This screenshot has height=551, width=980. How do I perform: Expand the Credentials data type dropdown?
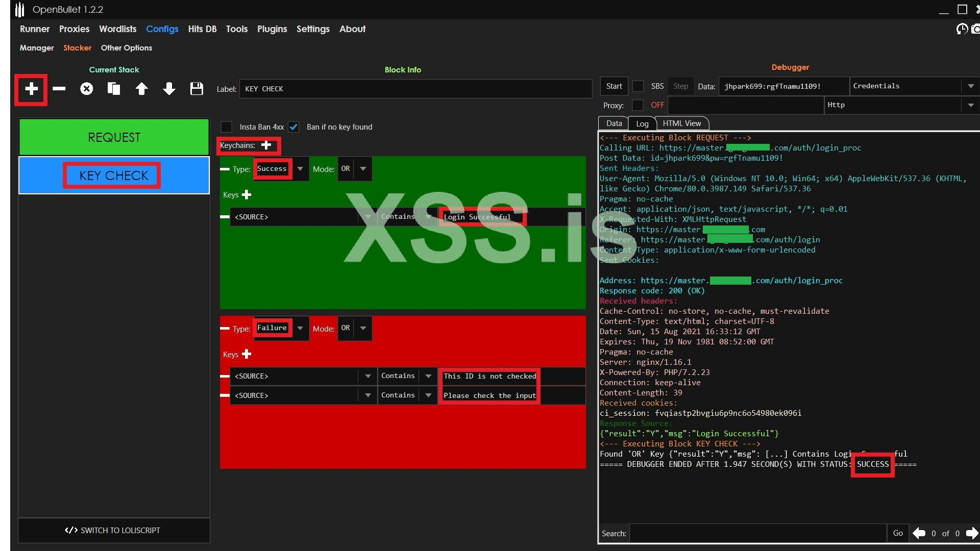(x=970, y=86)
